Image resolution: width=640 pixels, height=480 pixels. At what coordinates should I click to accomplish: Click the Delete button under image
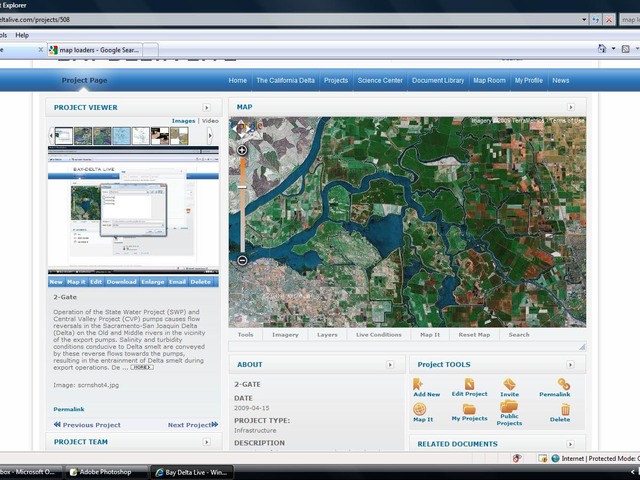(x=200, y=282)
